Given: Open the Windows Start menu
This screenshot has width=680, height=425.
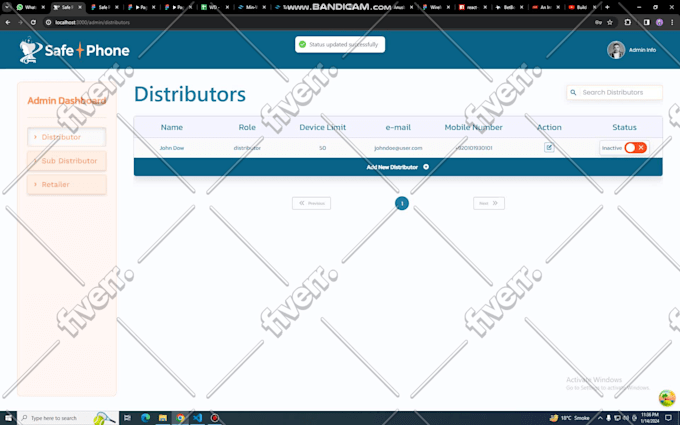Looking at the screenshot, I should (8, 418).
